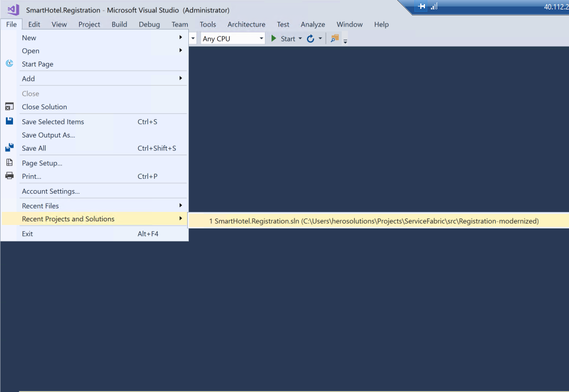Viewport: 569px width, 392px height.
Task: Click the Close Solution icon
Action: 9,106
